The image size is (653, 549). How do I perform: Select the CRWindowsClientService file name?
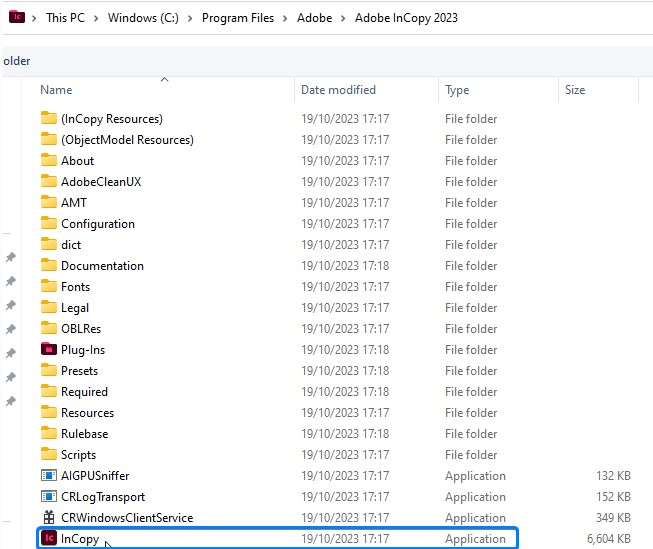click(x=127, y=518)
